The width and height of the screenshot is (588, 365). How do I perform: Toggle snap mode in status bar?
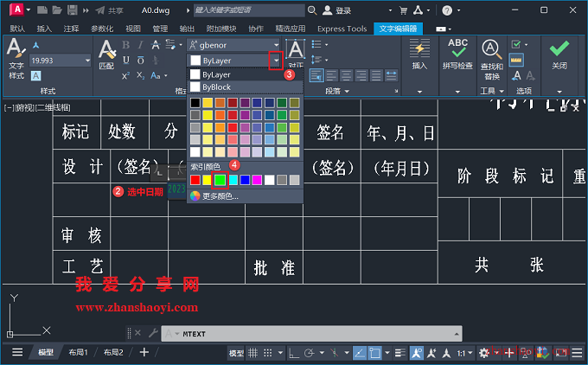pos(268,353)
